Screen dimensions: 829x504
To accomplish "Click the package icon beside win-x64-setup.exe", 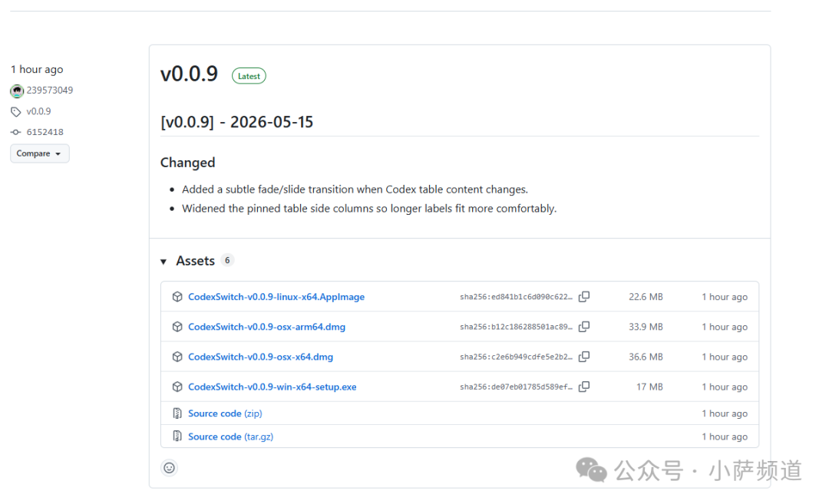I will [177, 387].
